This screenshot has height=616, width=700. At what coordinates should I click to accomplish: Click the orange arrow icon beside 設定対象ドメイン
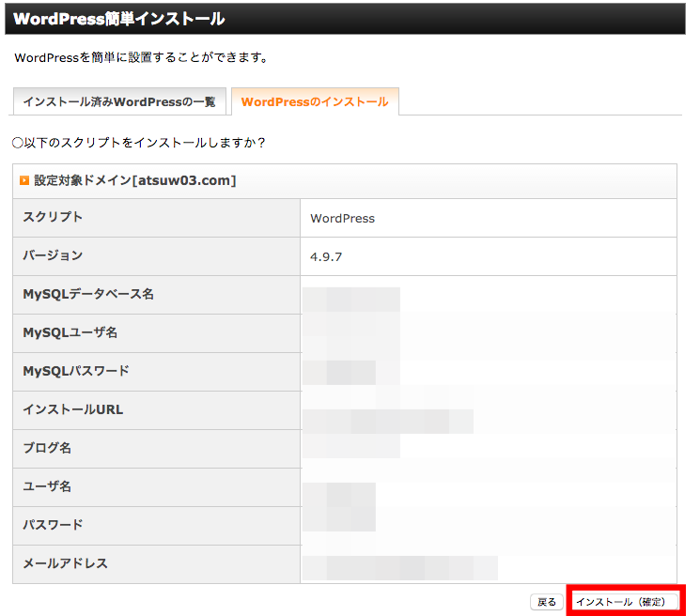[24, 180]
